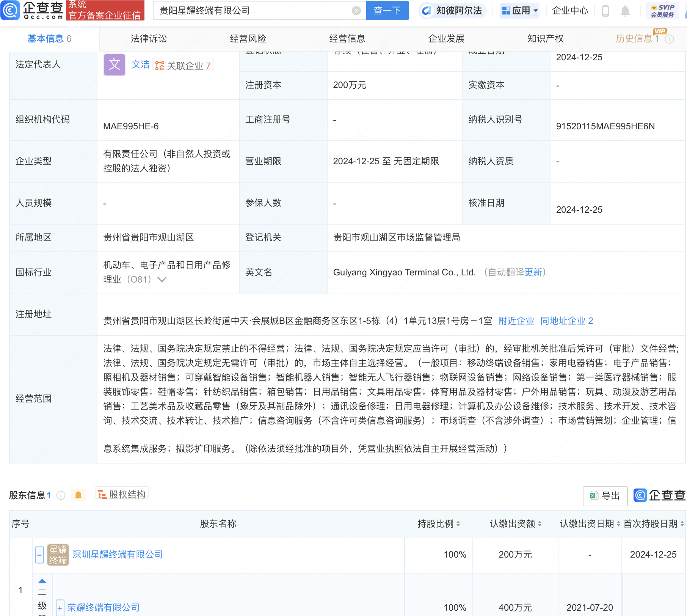Viewport: 687px width, 616px height.
Task: Click the mobile app icon near 企业中心
Action: 605,11
